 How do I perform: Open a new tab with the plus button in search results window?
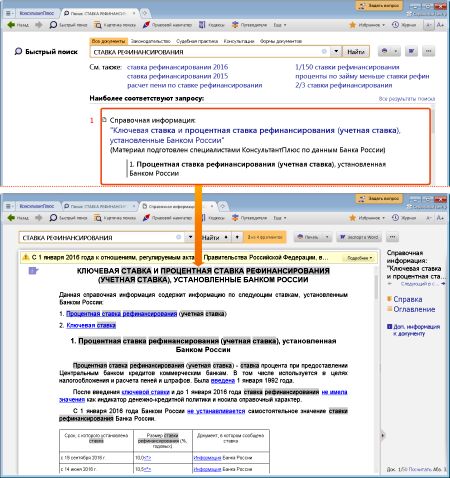tap(145, 13)
